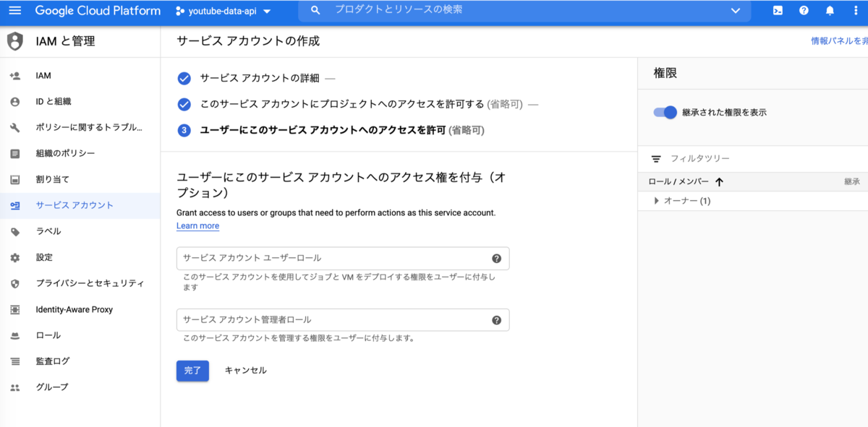
Task: Click the グループ people icon
Action: tap(15, 387)
